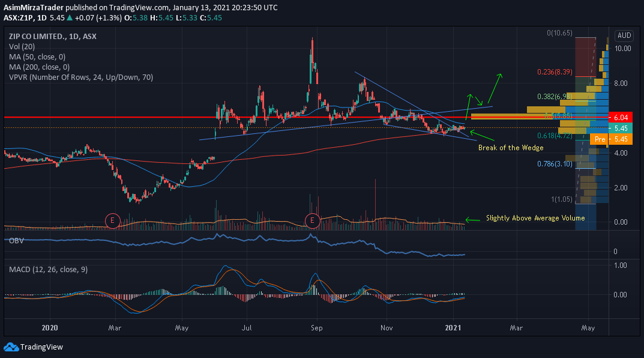
Task: Click the MACD 1.00 scale label
Action: 621,265
